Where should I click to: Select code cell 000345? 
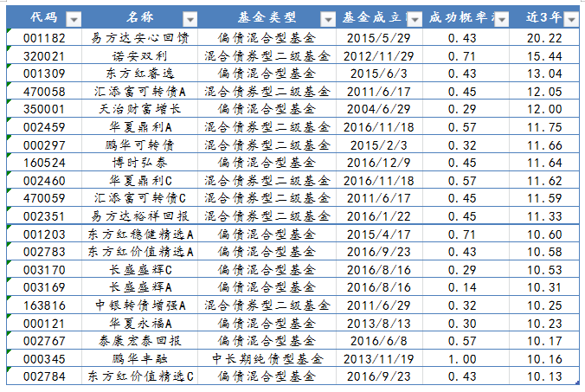pos(44,359)
